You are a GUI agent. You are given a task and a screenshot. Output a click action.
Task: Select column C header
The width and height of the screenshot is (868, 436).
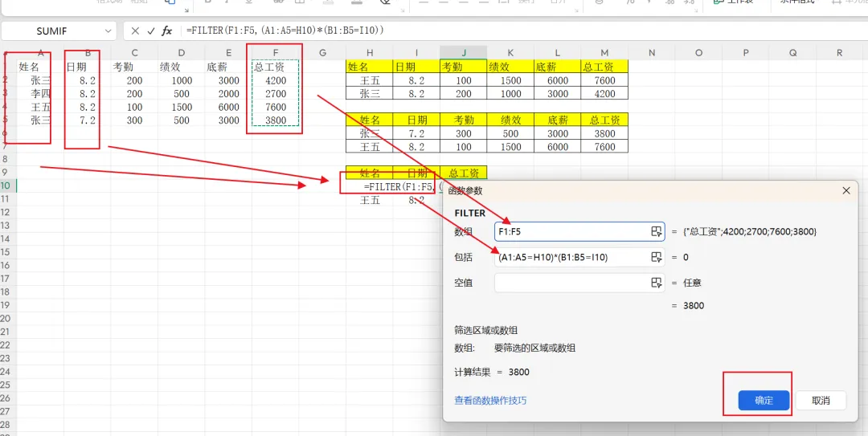point(134,53)
